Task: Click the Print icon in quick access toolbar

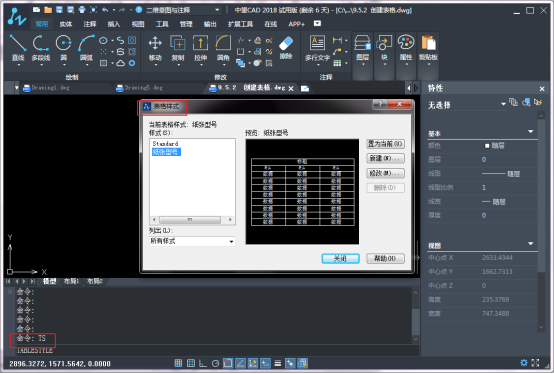Action: tap(82, 10)
